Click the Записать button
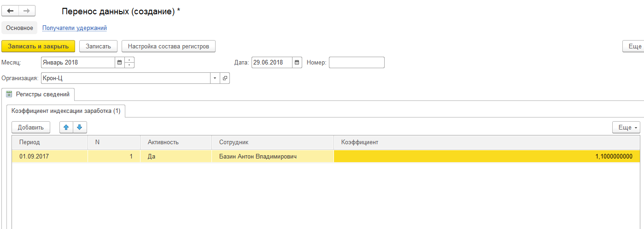The height and width of the screenshot is (229, 644). [99, 46]
